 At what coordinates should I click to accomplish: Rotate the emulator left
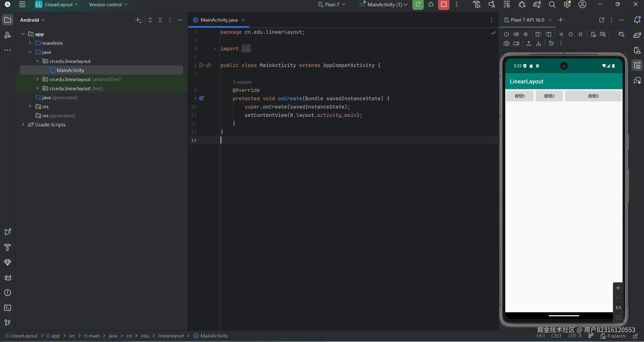coord(538,34)
